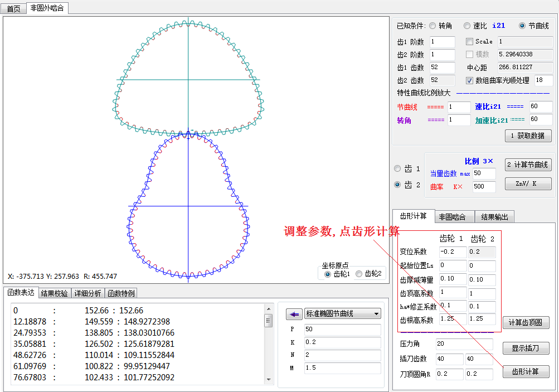559x392 pixels.
Task: Switch to 结果输出 tab
Action: [494, 216]
